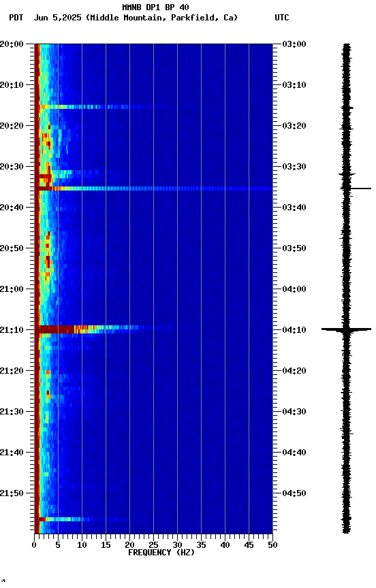Click the 10 Hz frequency axis label
Screen dimensions: 376x588
(82, 545)
